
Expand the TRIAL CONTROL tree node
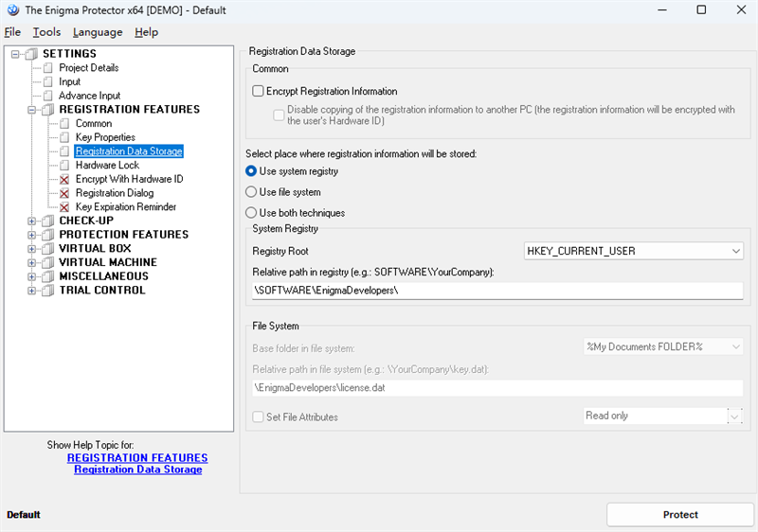click(32, 291)
